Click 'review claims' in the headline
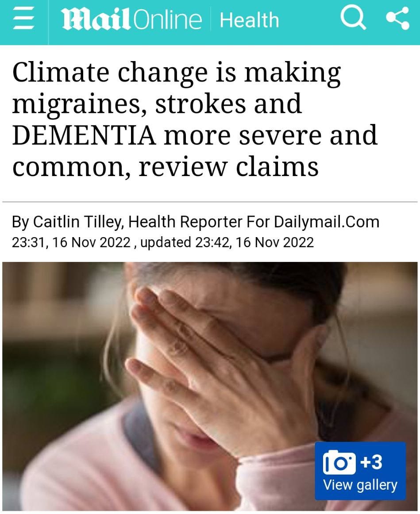 coord(228,167)
